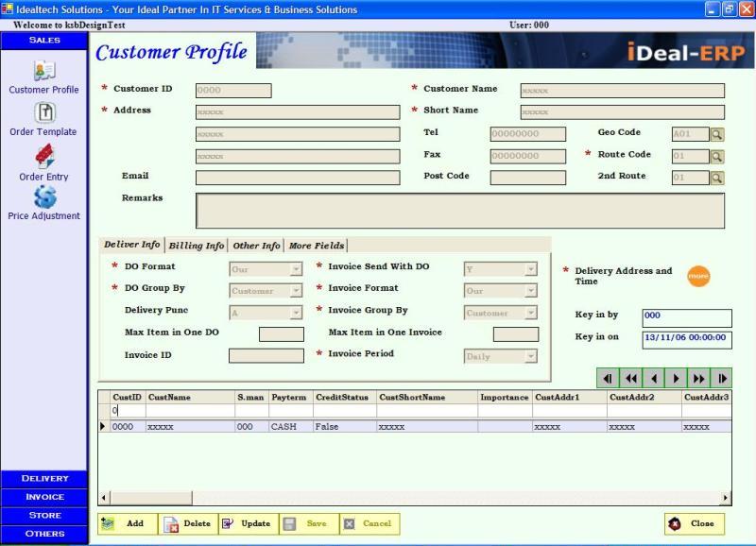Click the grid scrollbar right arrow

(726, 498)
